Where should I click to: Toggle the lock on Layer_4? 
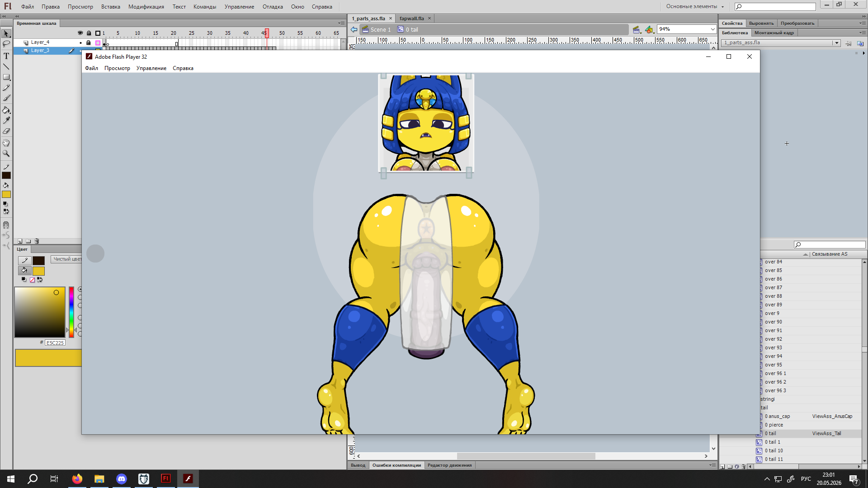coord(89,42)
